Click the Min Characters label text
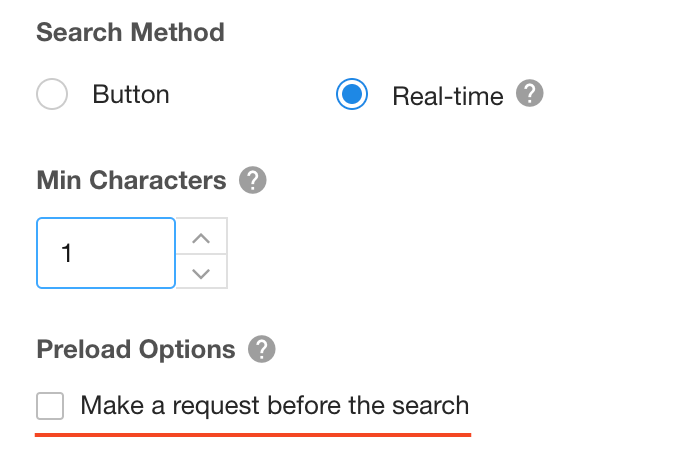680x468 pixels. [x=131, y=180]
